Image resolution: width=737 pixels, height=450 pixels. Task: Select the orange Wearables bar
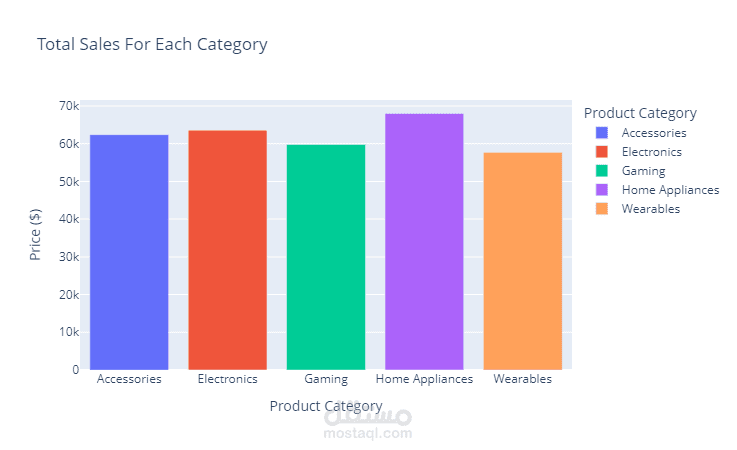click(x=522, y=261)
